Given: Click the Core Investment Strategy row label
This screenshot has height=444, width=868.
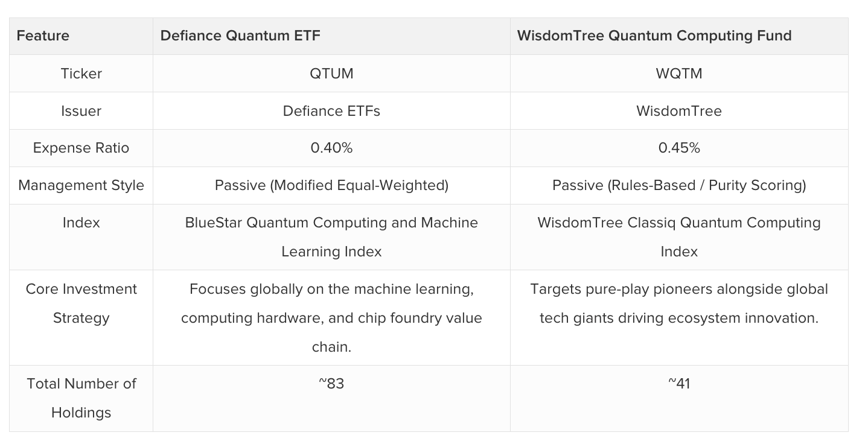Looking at the screenshot, I should [x=81, y=303].
